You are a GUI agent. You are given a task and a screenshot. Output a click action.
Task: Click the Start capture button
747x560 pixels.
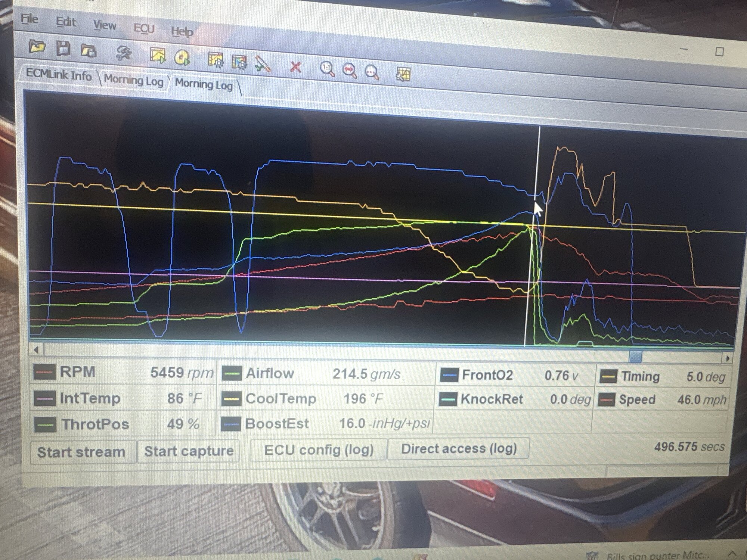click(189, 451)
